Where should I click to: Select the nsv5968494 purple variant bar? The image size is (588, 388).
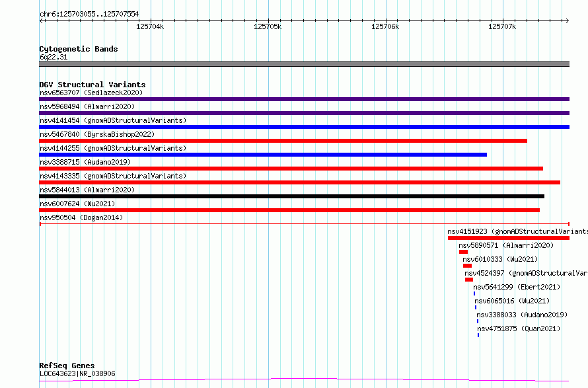pos(304,113)
